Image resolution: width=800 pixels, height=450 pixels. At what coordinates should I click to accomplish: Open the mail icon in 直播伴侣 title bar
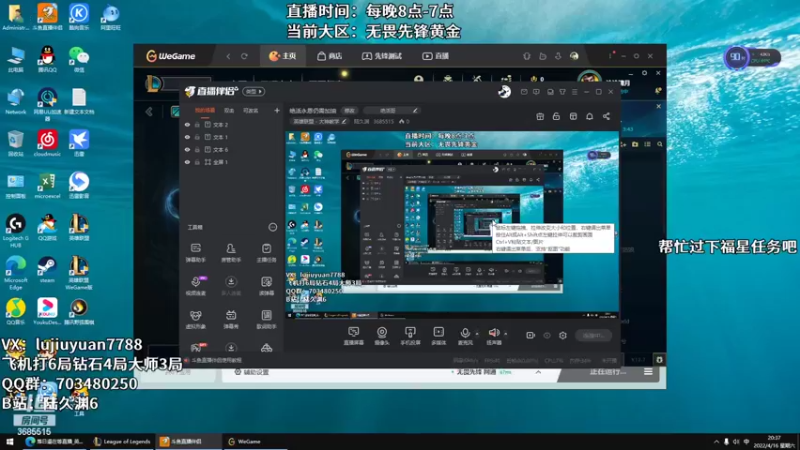[x=524, y=92]
